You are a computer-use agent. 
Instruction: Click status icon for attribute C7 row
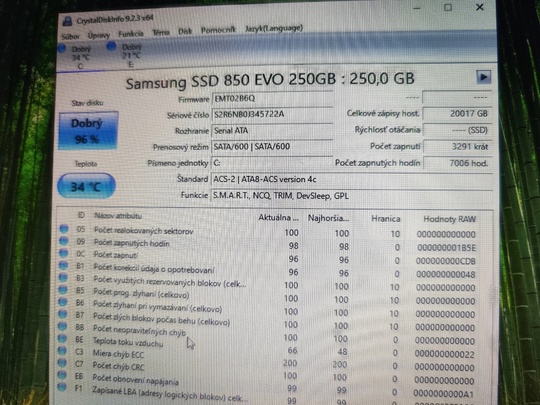62,362
